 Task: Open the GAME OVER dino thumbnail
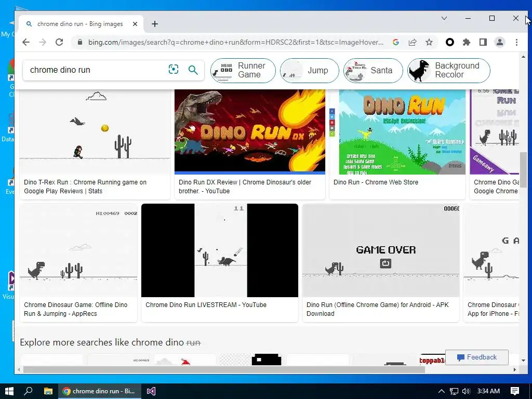point(381,250)
